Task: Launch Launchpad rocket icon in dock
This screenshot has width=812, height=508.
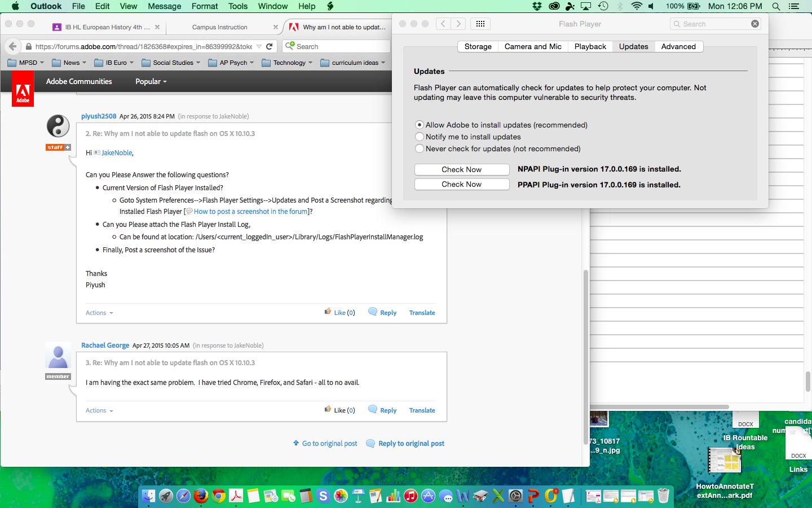Action: [166, 496]
